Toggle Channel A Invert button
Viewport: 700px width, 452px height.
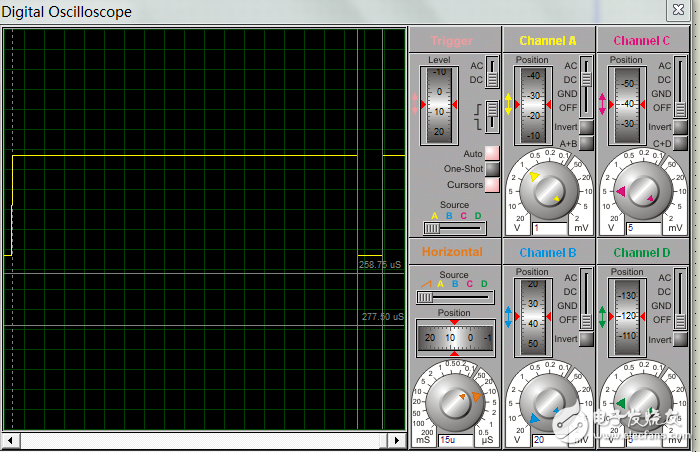[586, 127]
